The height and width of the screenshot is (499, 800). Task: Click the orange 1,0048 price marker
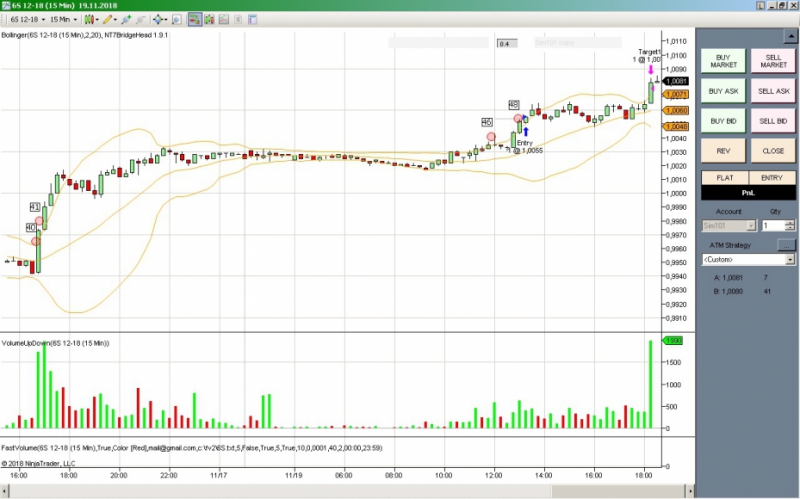pyautogui.click(x=677, y=127)
